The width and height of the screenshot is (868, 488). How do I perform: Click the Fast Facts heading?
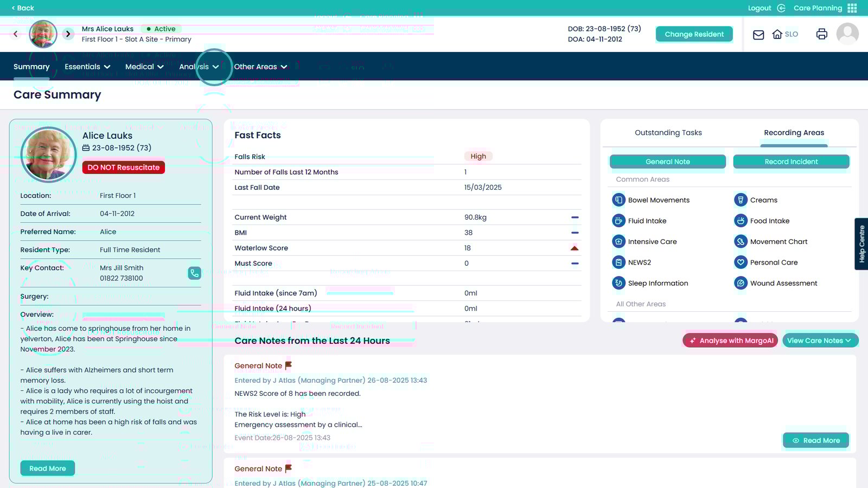258,136
